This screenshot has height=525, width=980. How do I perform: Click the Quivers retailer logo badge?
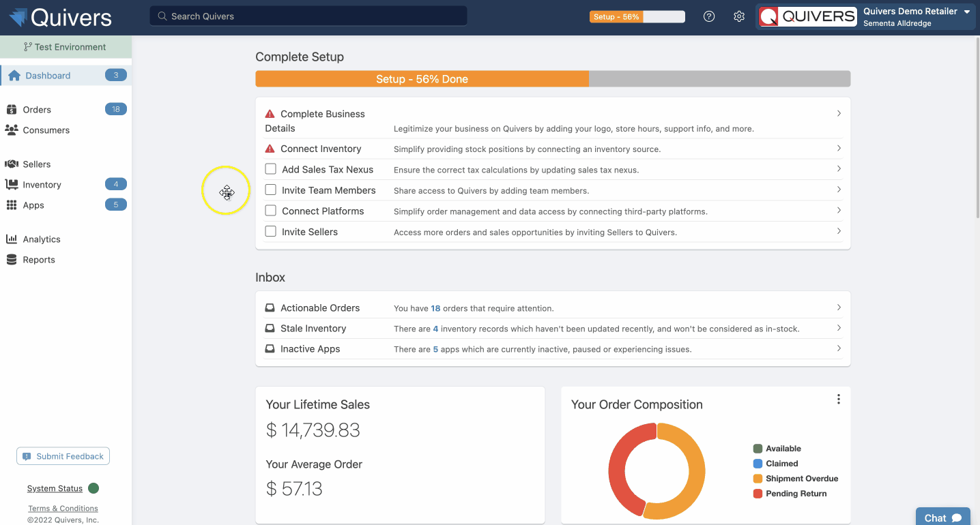pos(808,16)
